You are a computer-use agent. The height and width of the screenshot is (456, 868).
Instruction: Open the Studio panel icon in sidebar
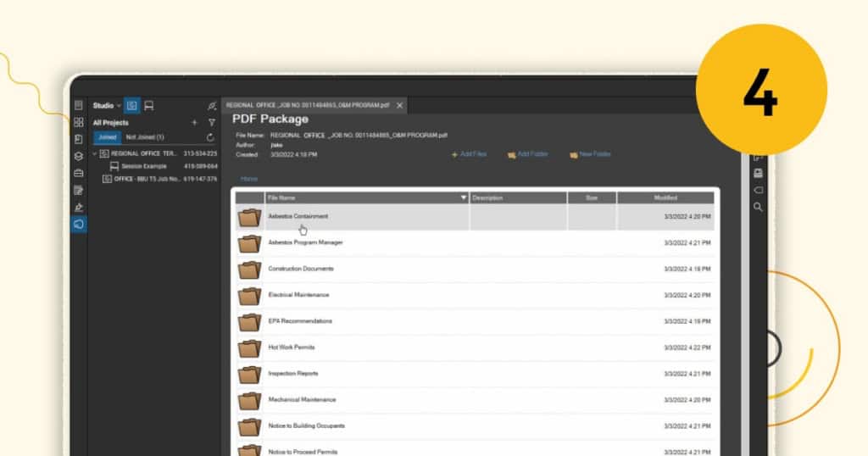[79, 224]
